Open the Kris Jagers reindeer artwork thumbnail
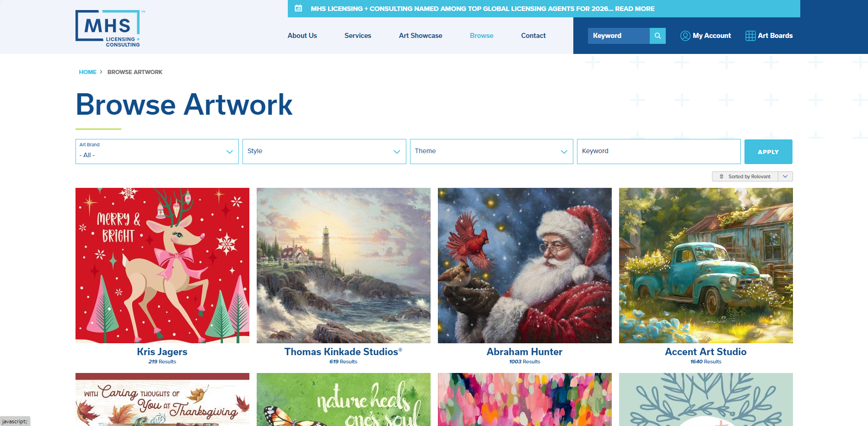868x426 pixels. [x=162, y=266]
